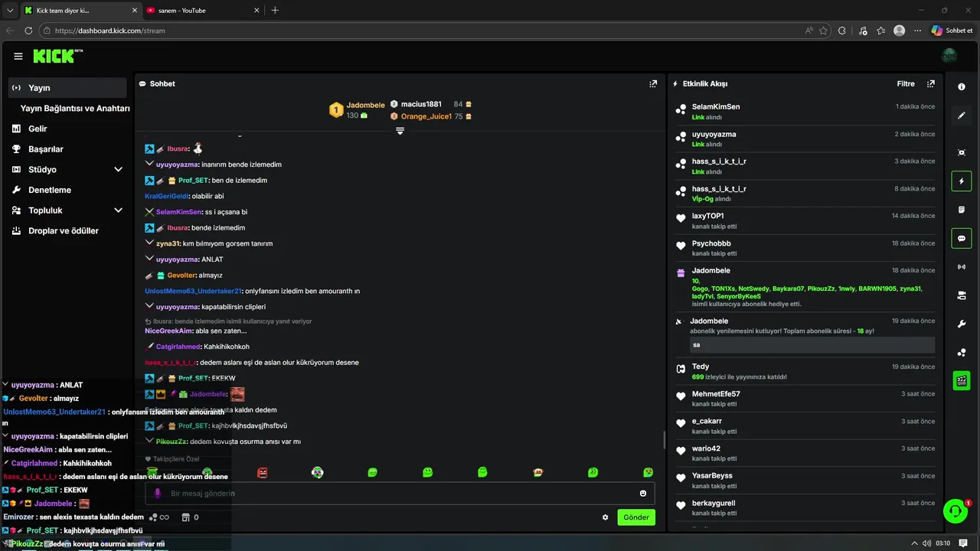Image resolution: width=980 pixels, height=551 pixels.
Task: Open the Yayın sidebar item
Action: click(68, 88)
